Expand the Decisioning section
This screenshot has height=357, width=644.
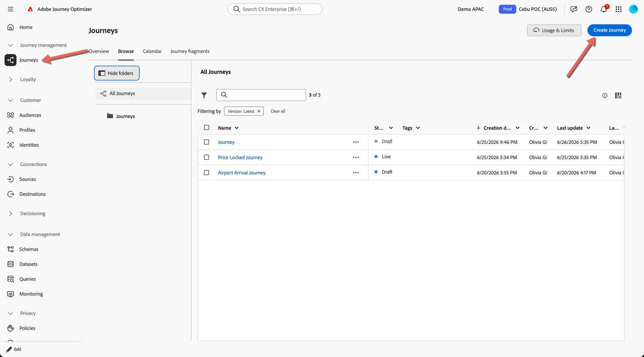click(10, 214)
